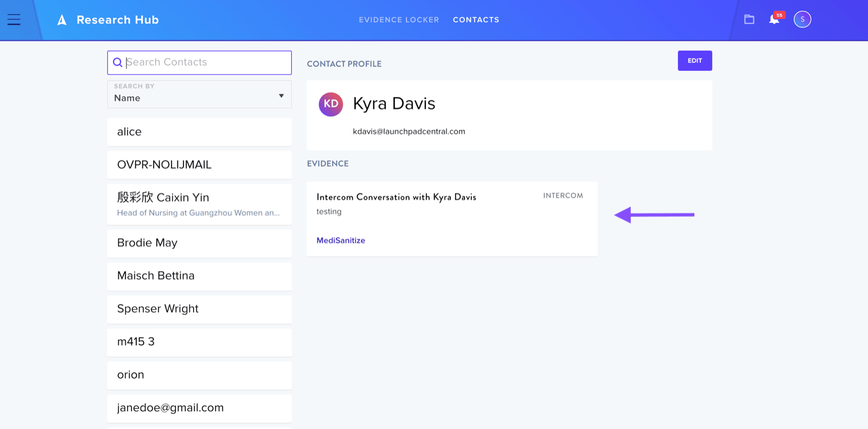Click the search magnifier icon
868x429 pixels.
(x=117, y=62)
